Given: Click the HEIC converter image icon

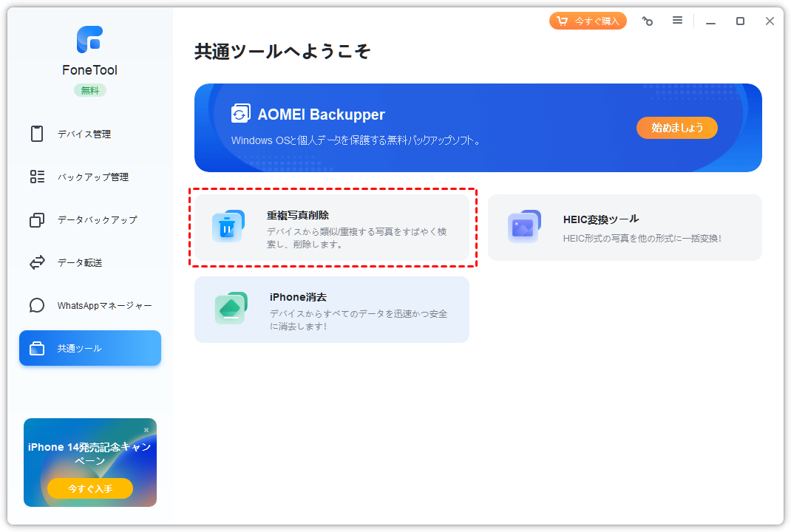Looking at the screenshot, I should point(523,227).
